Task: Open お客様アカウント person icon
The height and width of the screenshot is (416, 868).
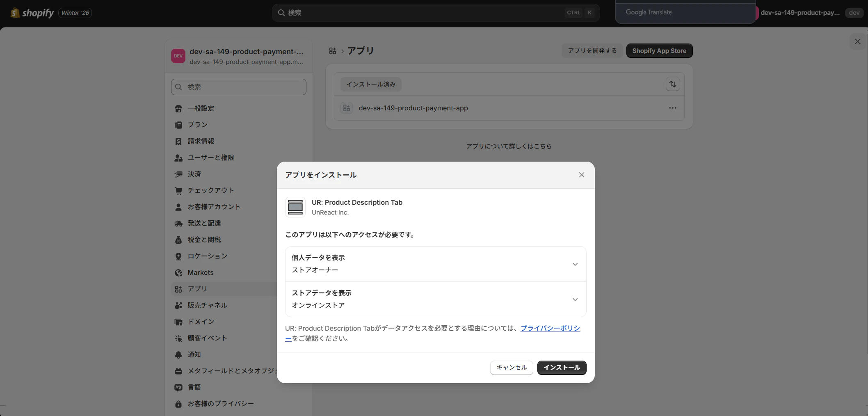Action: tap(178, 207)
